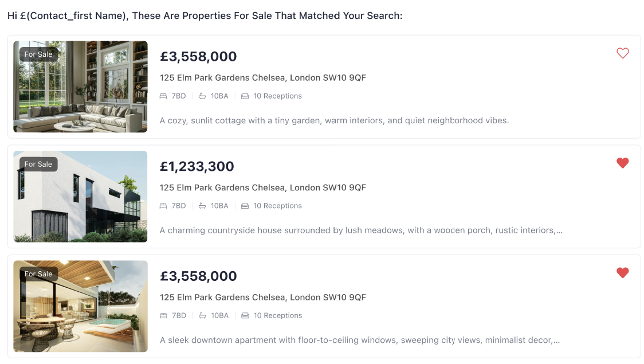Click the receptions icon on second listing
Image resolution: width=644 pixels, height=364 pixels.
tap(245, 206)
